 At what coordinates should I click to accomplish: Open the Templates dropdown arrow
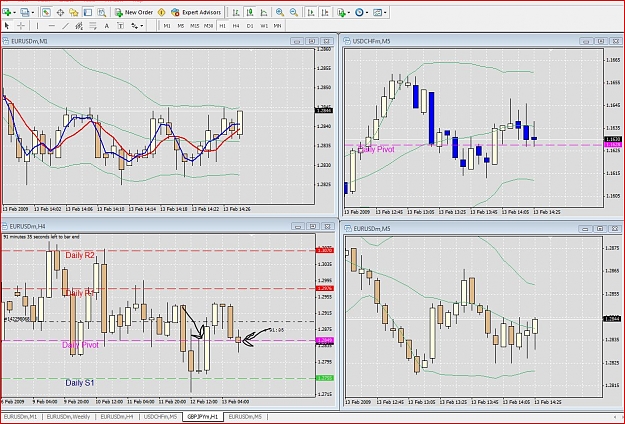click(385, 12)
